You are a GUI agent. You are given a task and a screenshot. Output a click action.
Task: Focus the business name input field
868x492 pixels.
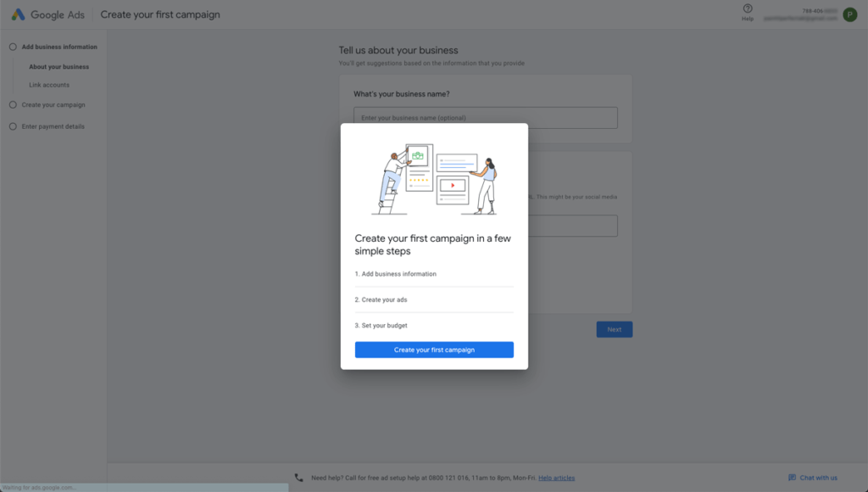[485, 118]
